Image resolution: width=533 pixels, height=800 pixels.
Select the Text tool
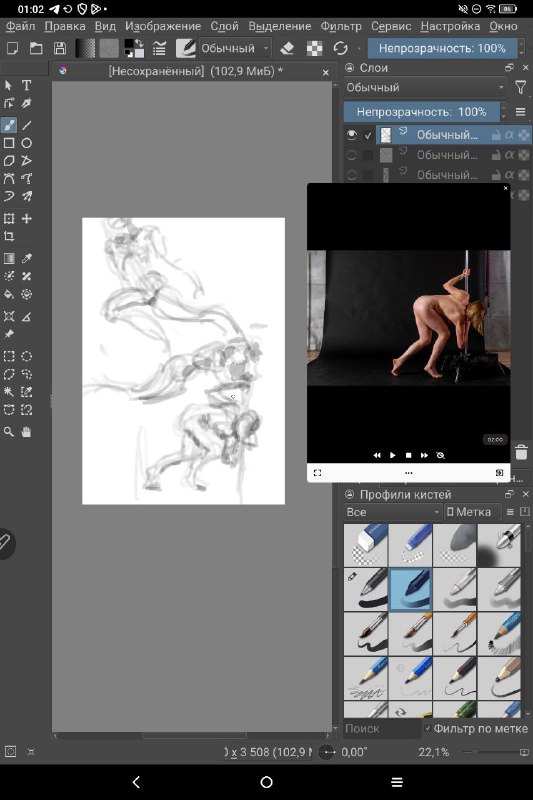coord(27,85)
